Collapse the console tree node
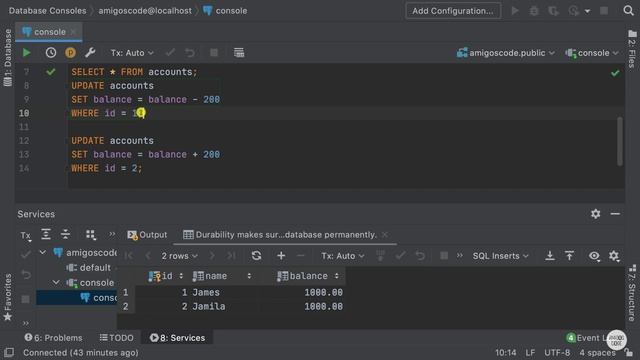 (x=56, y=282)
